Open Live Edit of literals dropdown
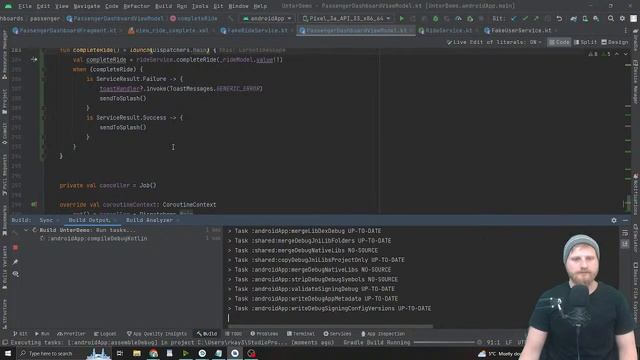Screen dimensions: 640x360 (494, 42)
